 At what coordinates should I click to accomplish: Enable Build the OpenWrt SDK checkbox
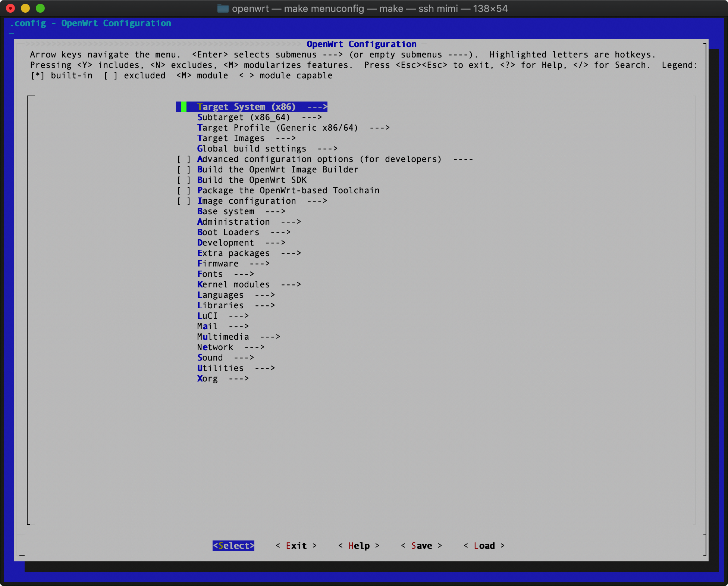coord(183,180)
